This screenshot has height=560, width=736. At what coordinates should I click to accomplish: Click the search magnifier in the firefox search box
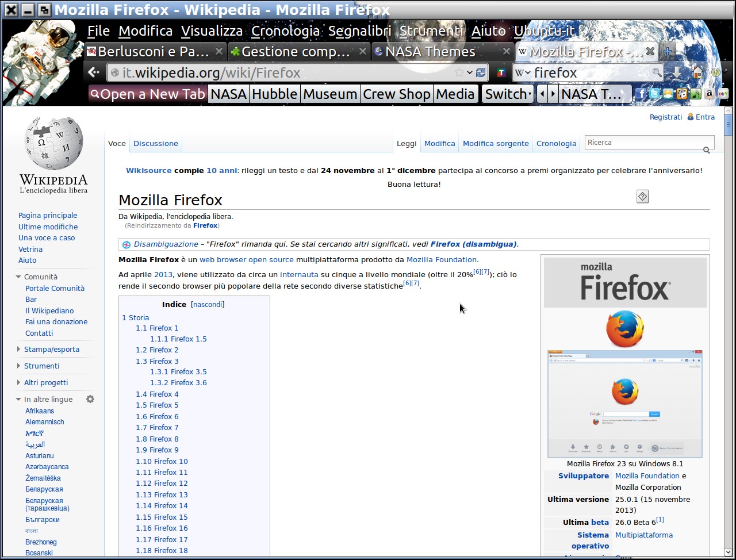(657, 72)
